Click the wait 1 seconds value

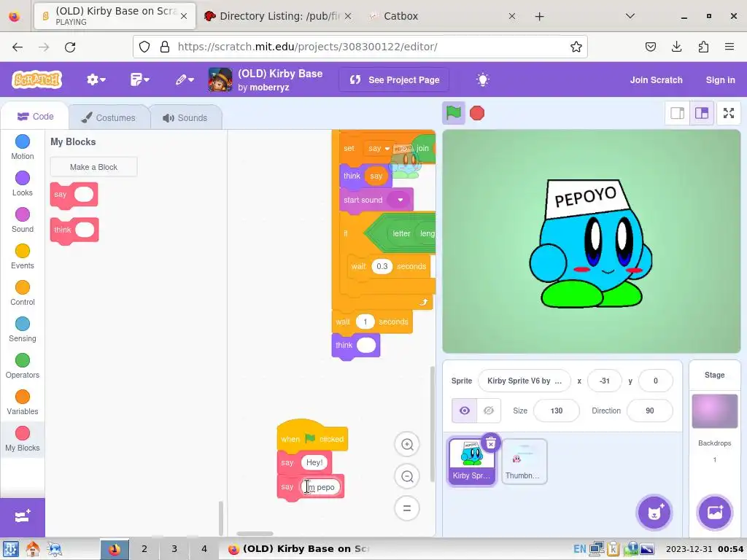(x=365, y=322)
